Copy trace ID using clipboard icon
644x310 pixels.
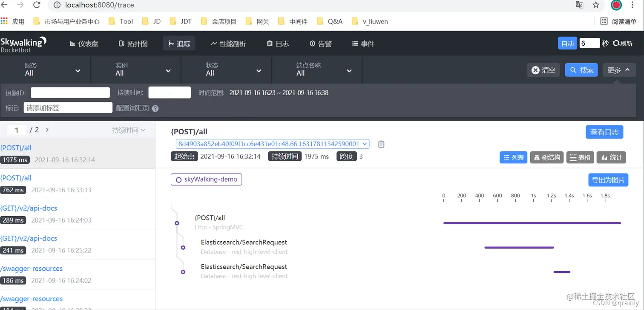[381, 144]
